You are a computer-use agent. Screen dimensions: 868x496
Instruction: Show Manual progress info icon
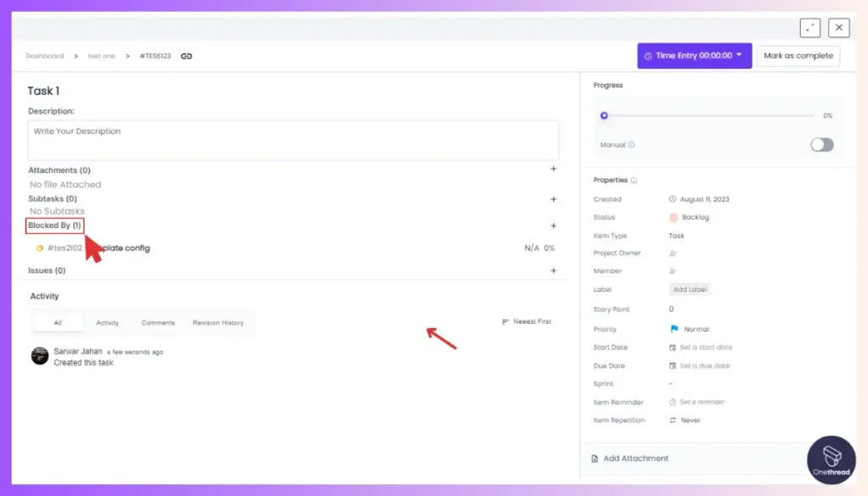pyautogui.click(x=631, y=145)
